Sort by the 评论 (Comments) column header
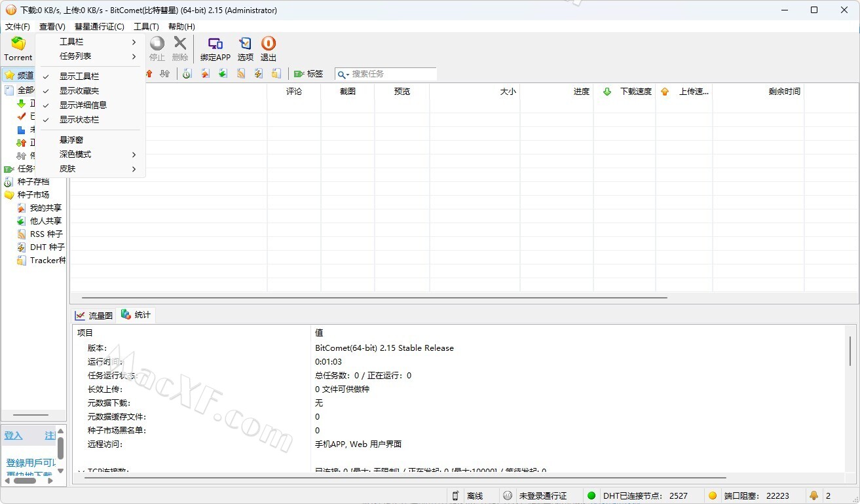 coord(294,92)
